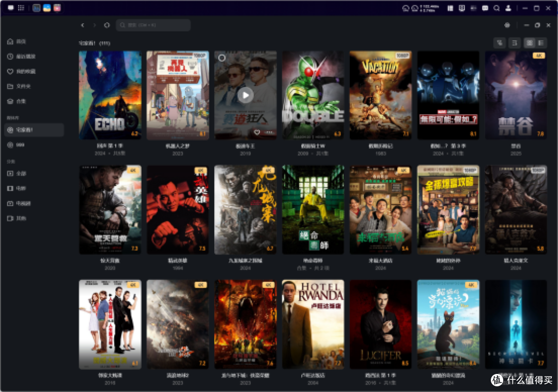Go forward with the right arrow
558x392 pixels.
click(x=95, y=25)
